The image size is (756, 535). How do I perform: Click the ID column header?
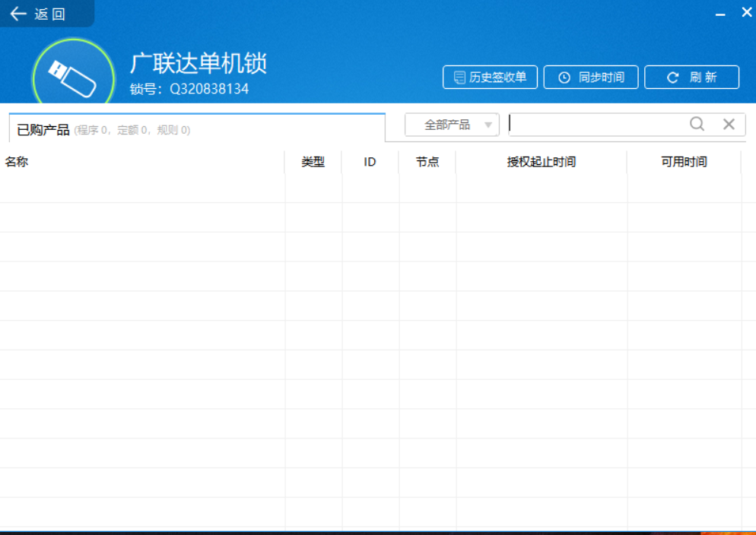click(370, 162)
